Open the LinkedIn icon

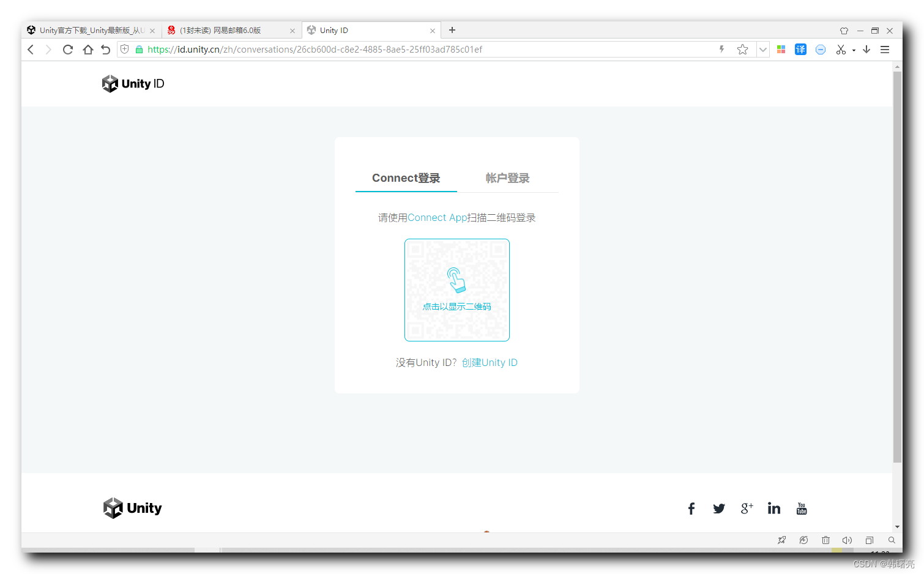[774, 509]
